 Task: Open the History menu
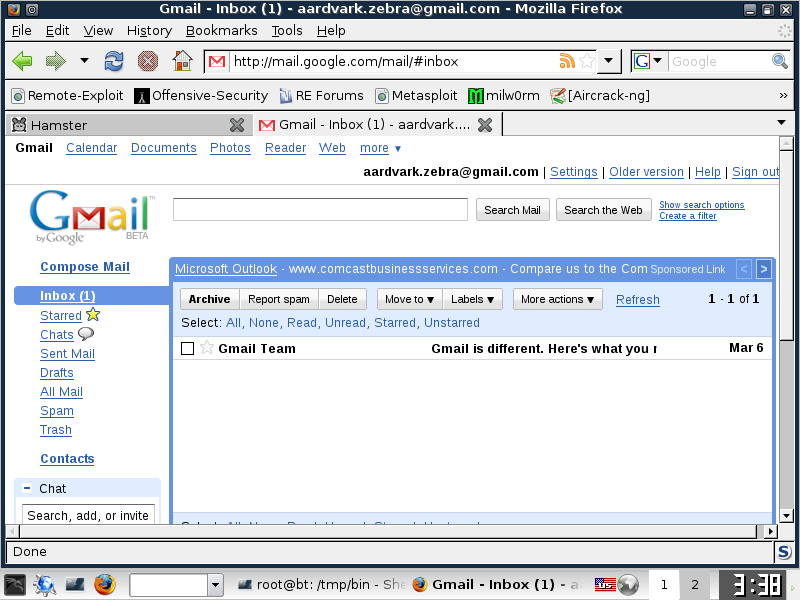149,31
